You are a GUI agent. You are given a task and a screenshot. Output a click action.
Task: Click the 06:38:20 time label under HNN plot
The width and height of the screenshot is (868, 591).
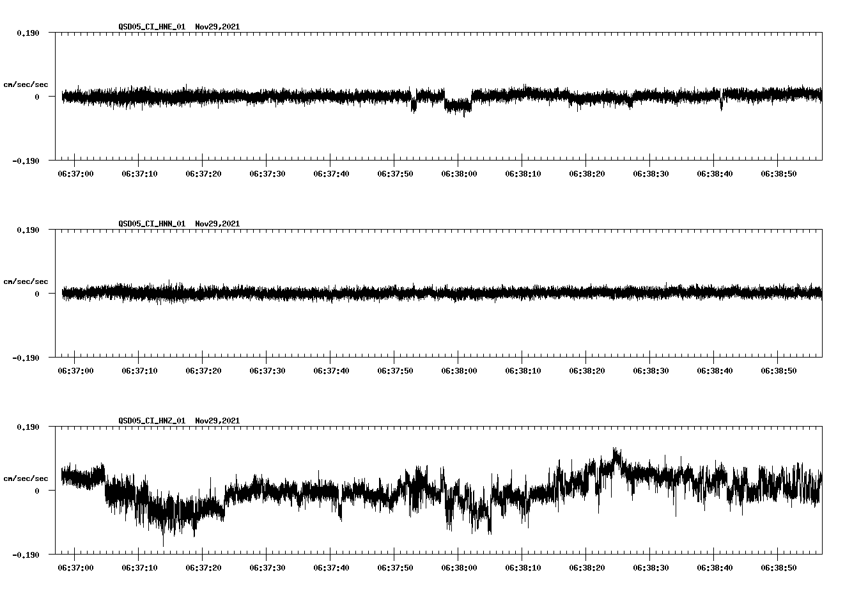(587, 371)
